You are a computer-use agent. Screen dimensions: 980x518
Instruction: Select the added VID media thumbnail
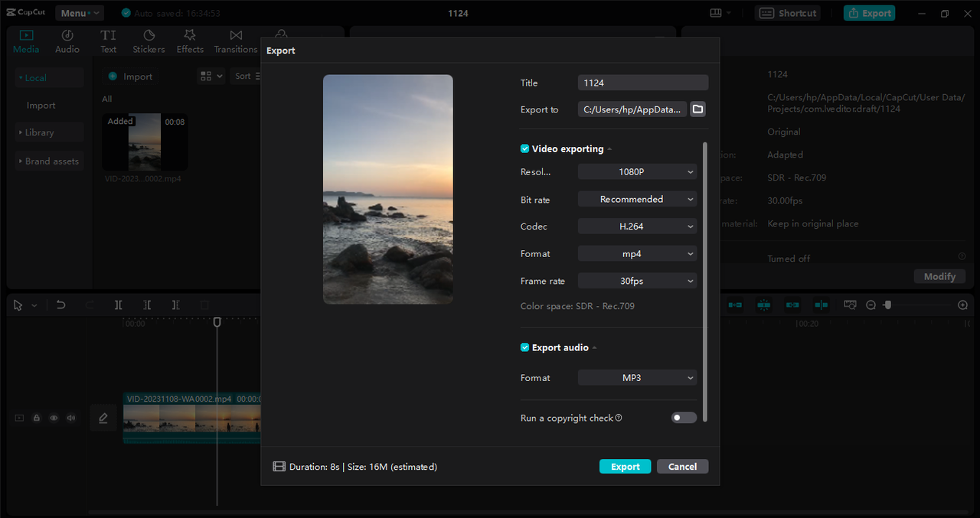click(145, 142)
